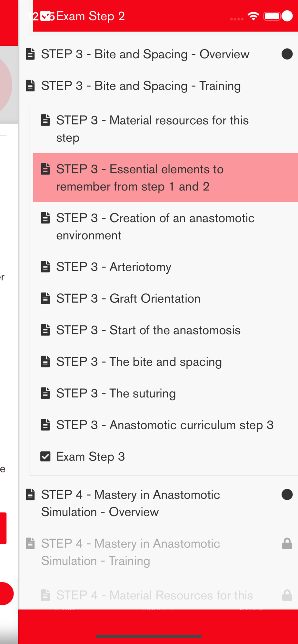Expand STEP 4 Mastery in Anastomotic Simulation Overview
This screenshot has height=644, width=298.
pyautogui.click(x=158, y=503)
